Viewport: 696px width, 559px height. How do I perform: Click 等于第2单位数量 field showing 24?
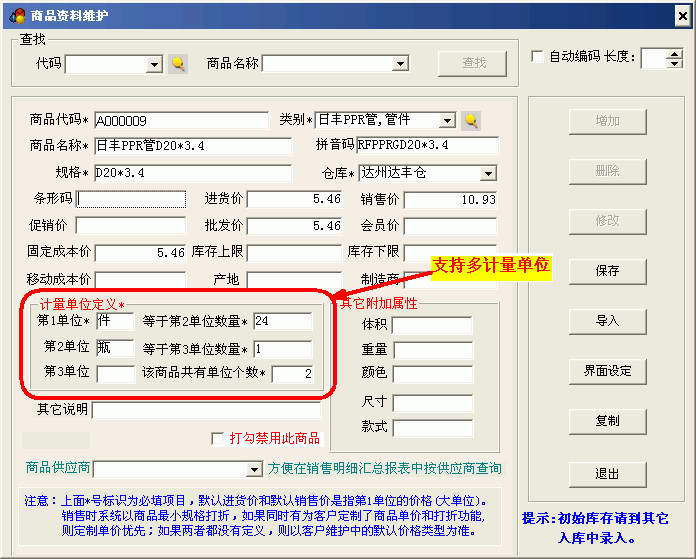tap(283, 321)
